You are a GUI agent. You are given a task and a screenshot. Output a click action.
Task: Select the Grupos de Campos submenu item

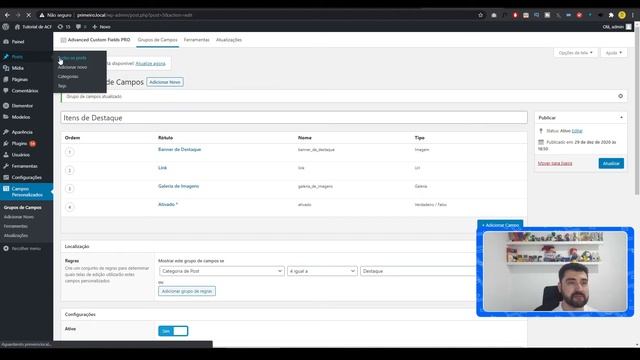tap(22, 207)
